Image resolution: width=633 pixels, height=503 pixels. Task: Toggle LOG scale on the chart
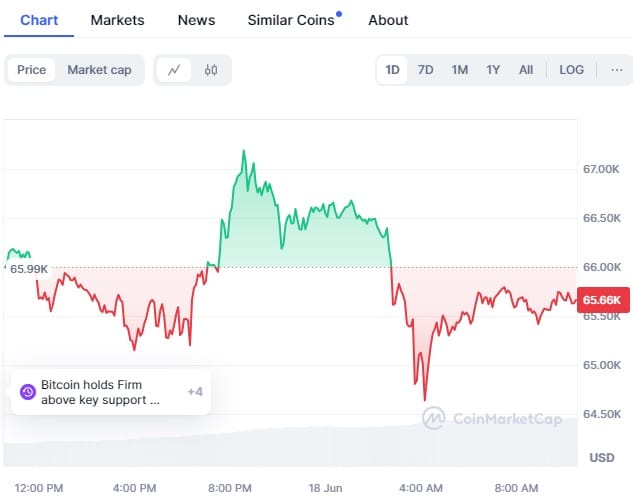(x=572, y=70)
